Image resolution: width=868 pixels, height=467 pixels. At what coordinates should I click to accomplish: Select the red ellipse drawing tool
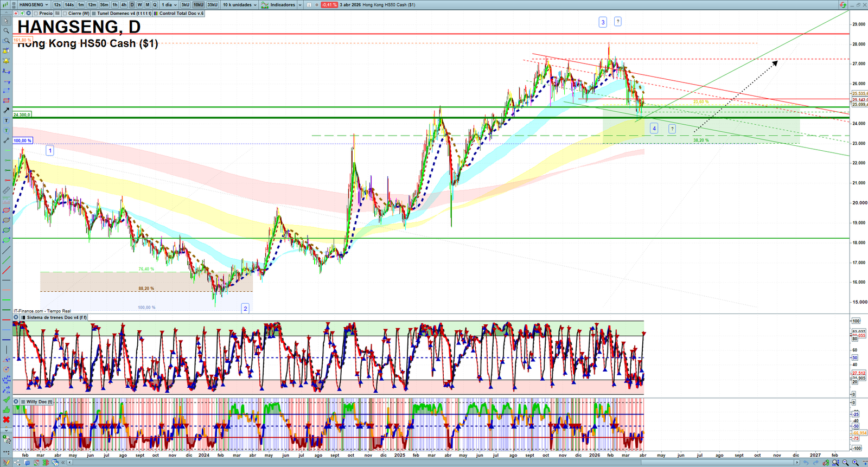tap(6, 210)
